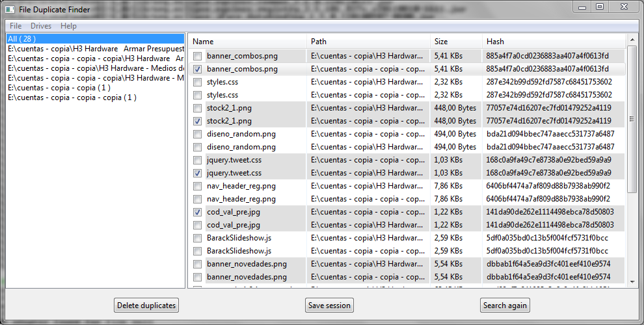The height and width of the screenshot is (325, 644).
Task: Check the first styles.css checkbox
Action: pos(198,82)
